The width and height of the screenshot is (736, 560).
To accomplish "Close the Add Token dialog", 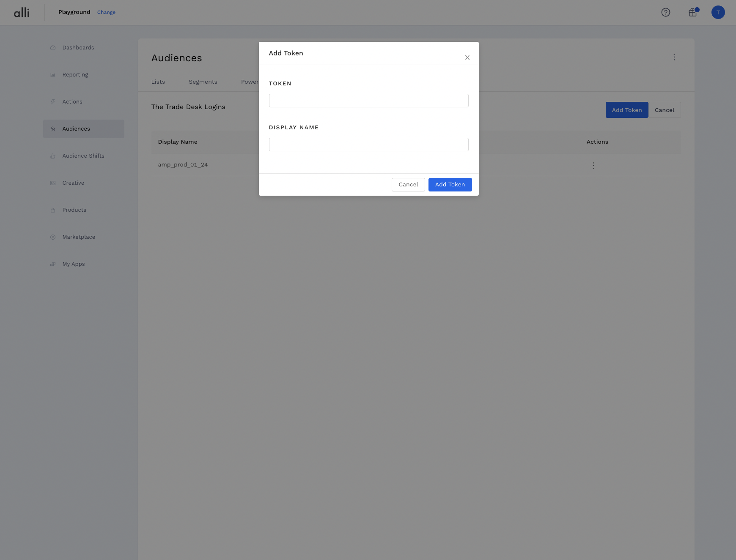I will 467,57.
